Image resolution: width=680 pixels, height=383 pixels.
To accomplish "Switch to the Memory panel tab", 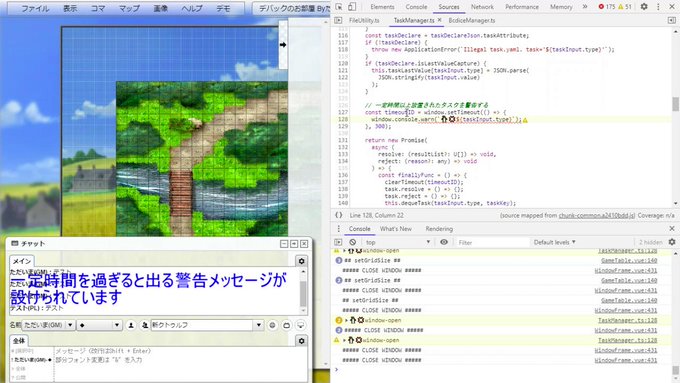I will (x=561, y=7).
